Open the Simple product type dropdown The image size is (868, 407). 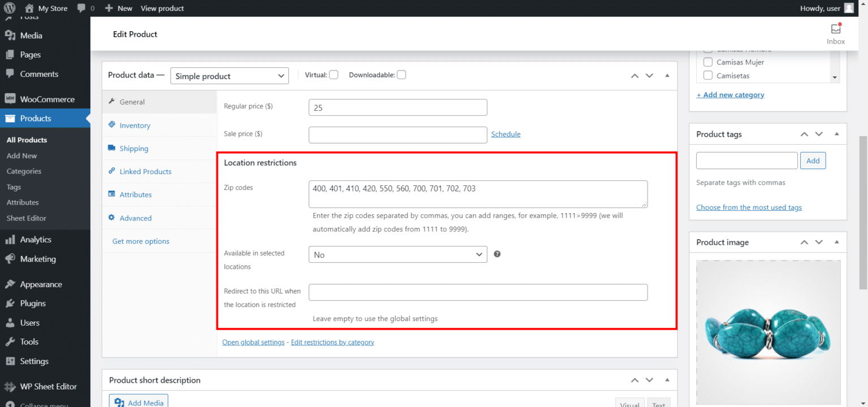[x=229, y=76]
